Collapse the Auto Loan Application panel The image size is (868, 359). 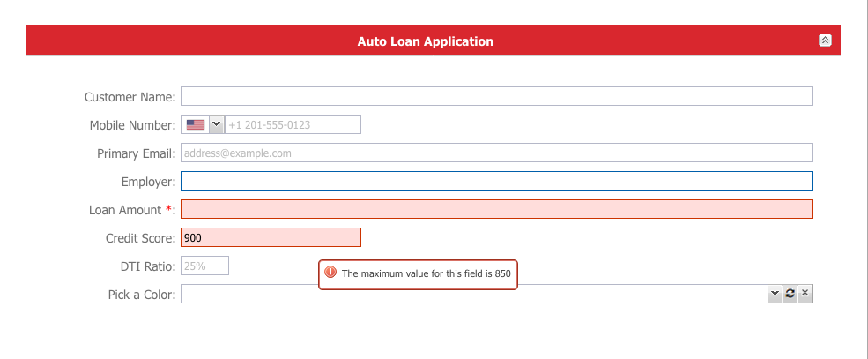pos(825,41)
